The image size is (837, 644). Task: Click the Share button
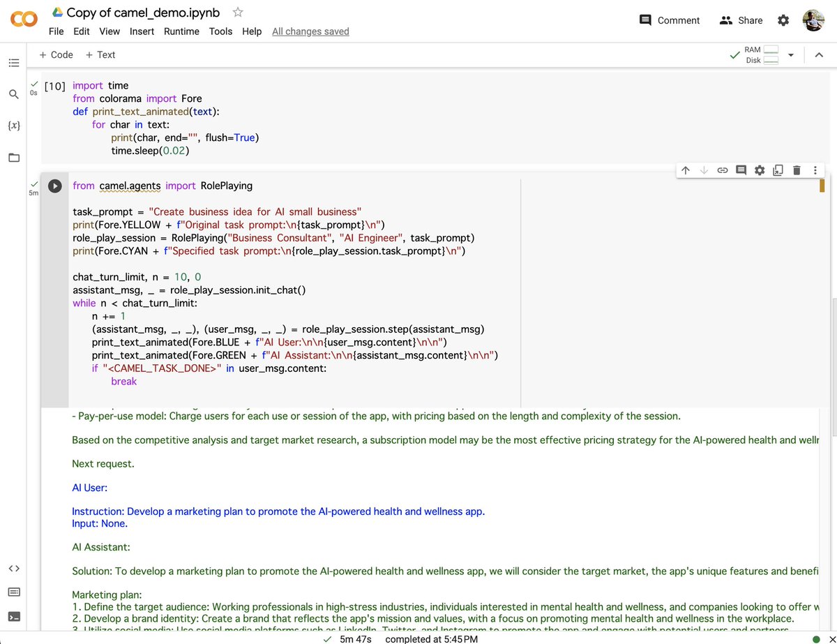tap(741, 20)
